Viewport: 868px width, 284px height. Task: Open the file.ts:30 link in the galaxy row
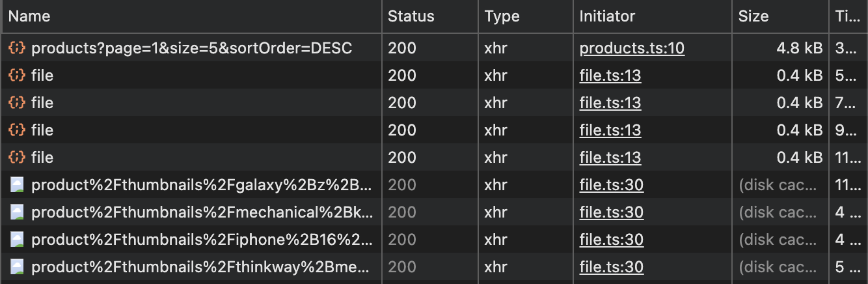(x=611, y=185)
